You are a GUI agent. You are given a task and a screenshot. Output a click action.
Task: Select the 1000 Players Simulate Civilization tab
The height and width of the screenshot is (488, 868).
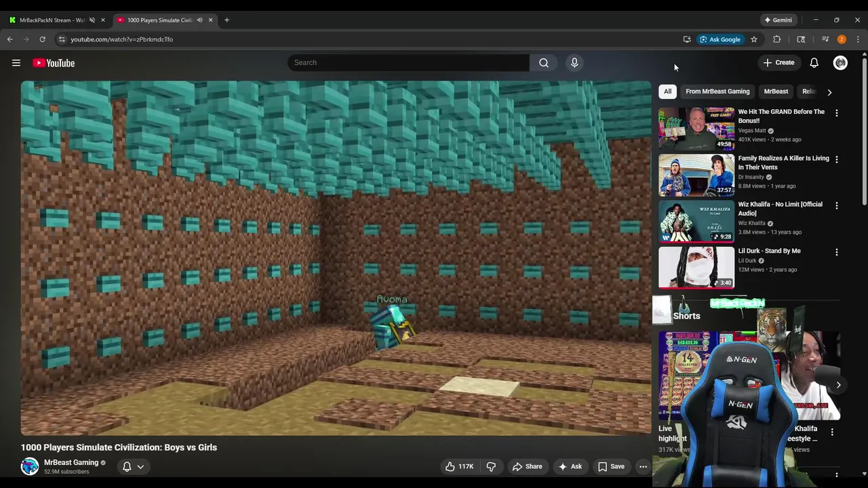(159, 20)
